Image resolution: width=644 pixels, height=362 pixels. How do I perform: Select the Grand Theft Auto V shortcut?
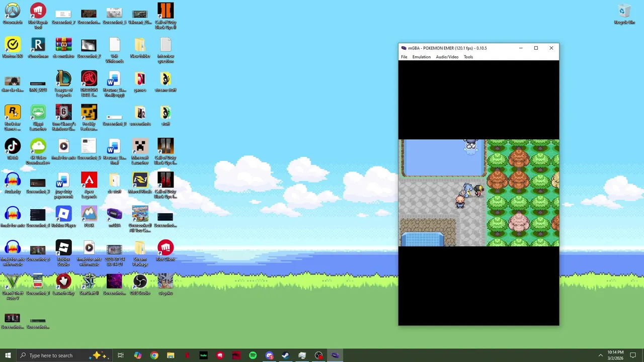point(13,287)
